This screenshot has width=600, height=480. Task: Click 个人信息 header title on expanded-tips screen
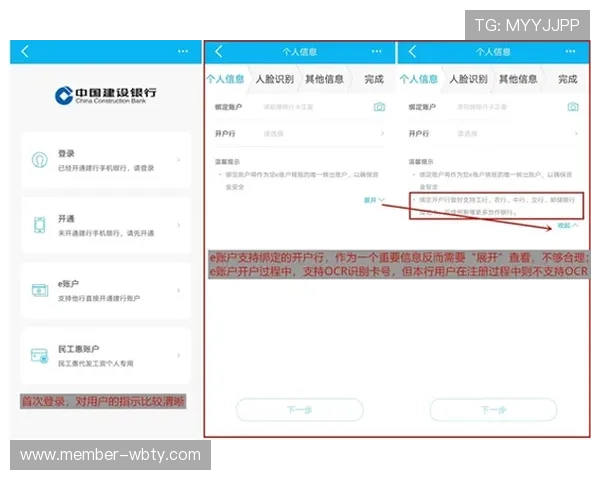click(x=493, y=52)
